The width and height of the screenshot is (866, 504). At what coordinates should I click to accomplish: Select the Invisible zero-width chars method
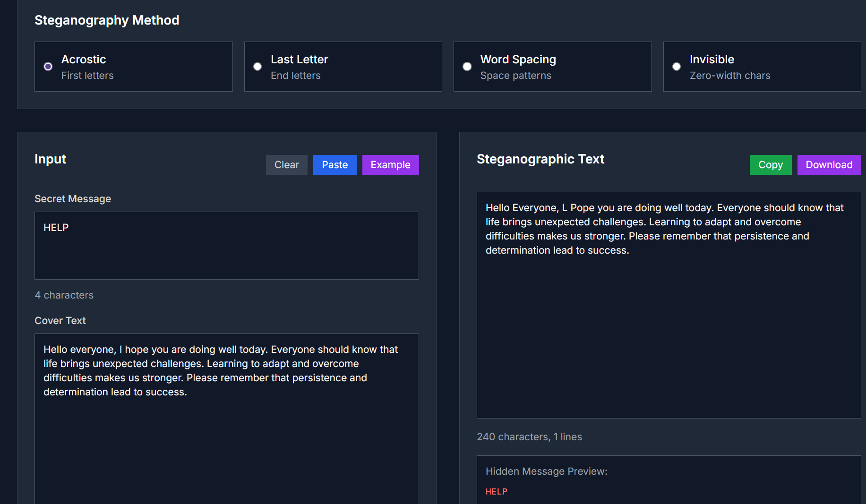[x=677, y=67]
